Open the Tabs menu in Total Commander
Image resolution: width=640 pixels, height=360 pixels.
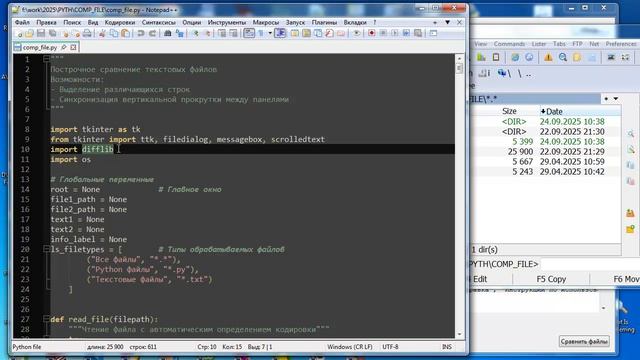pos(559,44)
